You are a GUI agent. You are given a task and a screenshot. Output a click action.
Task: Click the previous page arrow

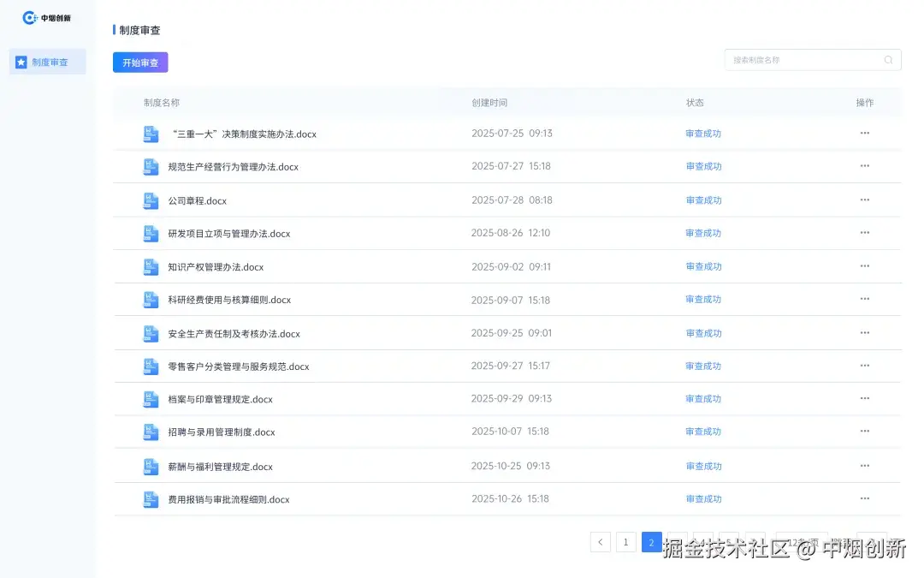600,542
